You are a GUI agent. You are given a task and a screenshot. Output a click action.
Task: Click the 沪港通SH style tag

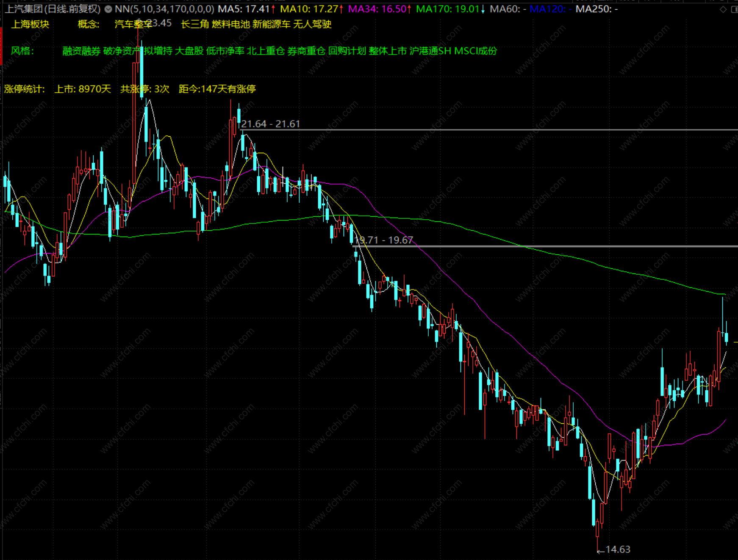tap(430, 51)
